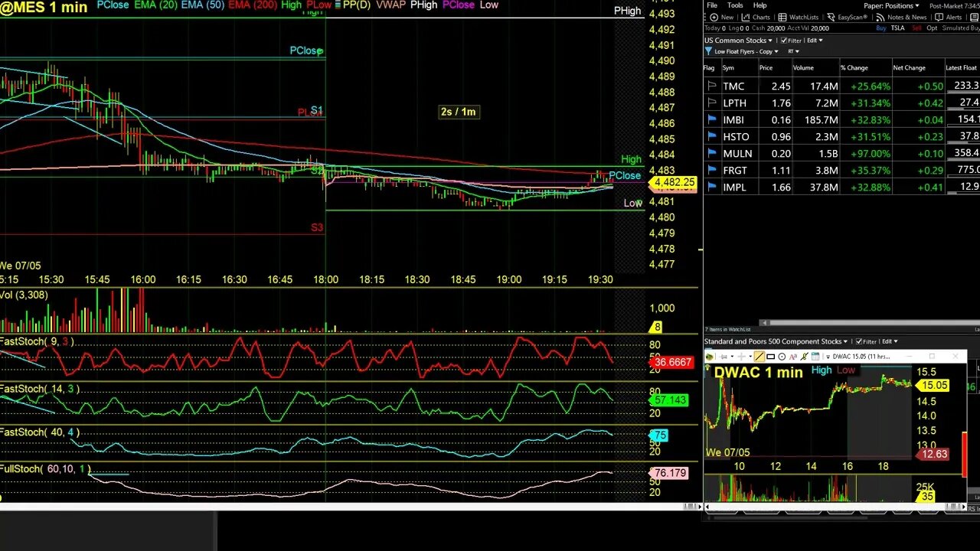The height and width of the screenshot is (551, 980).
Task: Click the pushpin tool in DWAC chart toolbar
Action: tap(724, 357)
